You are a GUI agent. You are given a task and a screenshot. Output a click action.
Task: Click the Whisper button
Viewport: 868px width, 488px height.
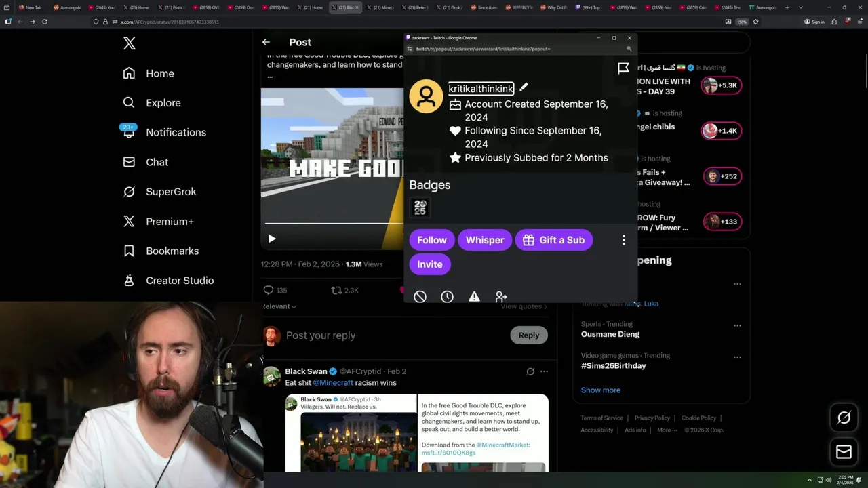(485, 240)
